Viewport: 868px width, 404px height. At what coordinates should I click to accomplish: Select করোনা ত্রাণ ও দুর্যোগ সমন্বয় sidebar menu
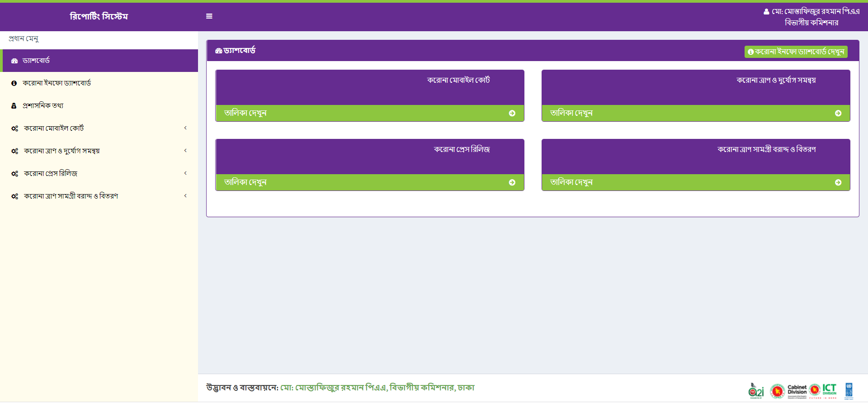[x=99, y=151]
